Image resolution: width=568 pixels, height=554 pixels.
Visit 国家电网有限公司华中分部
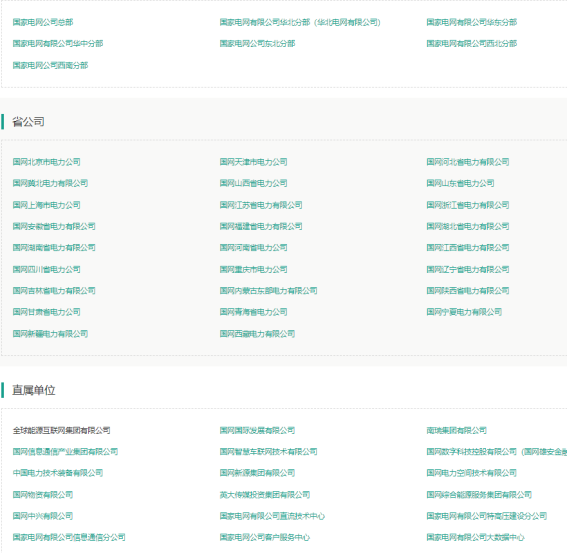coord(58,43)
